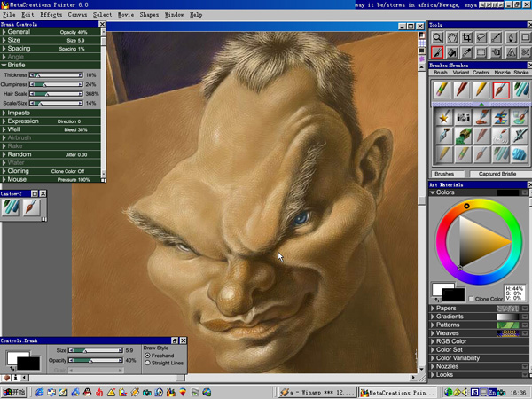Choose the layered Cloners brush icon

500,117
